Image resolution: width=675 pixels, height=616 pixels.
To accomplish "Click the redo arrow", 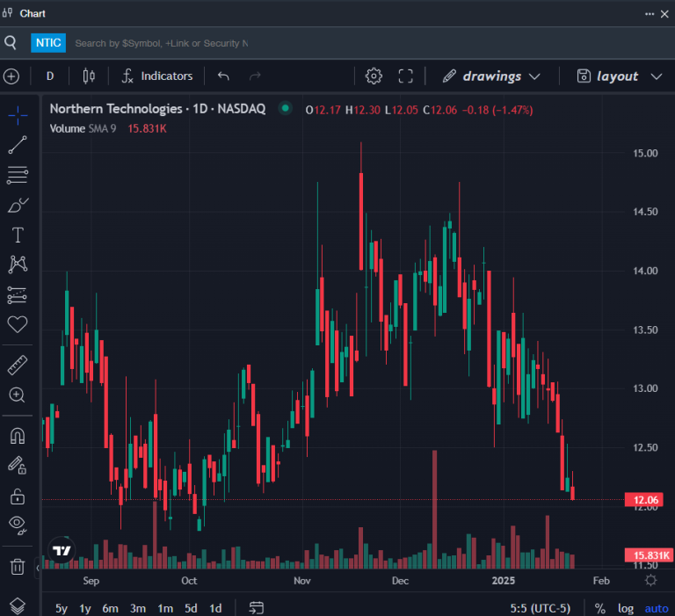I will tap(255, 76).
